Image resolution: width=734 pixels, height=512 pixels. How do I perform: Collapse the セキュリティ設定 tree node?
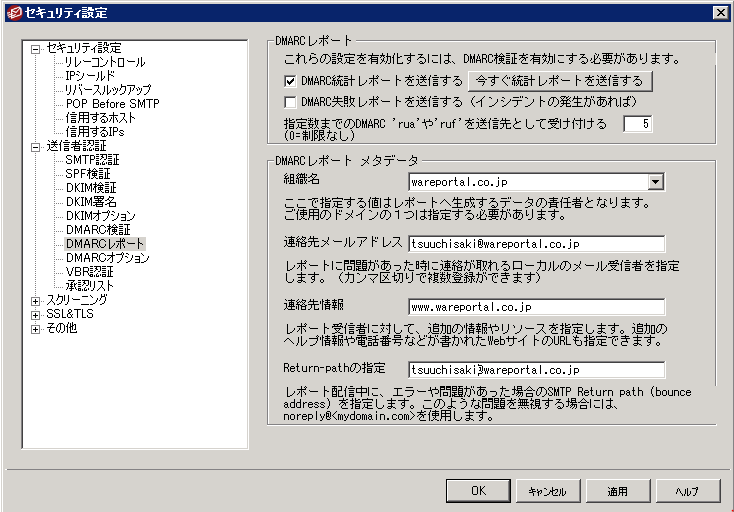coord(37,48)
